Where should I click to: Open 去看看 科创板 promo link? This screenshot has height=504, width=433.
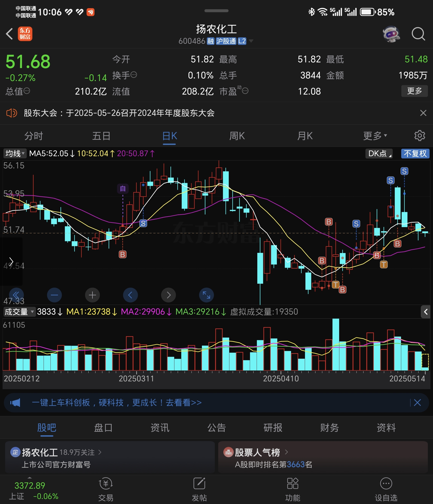(x=184, y=402)
